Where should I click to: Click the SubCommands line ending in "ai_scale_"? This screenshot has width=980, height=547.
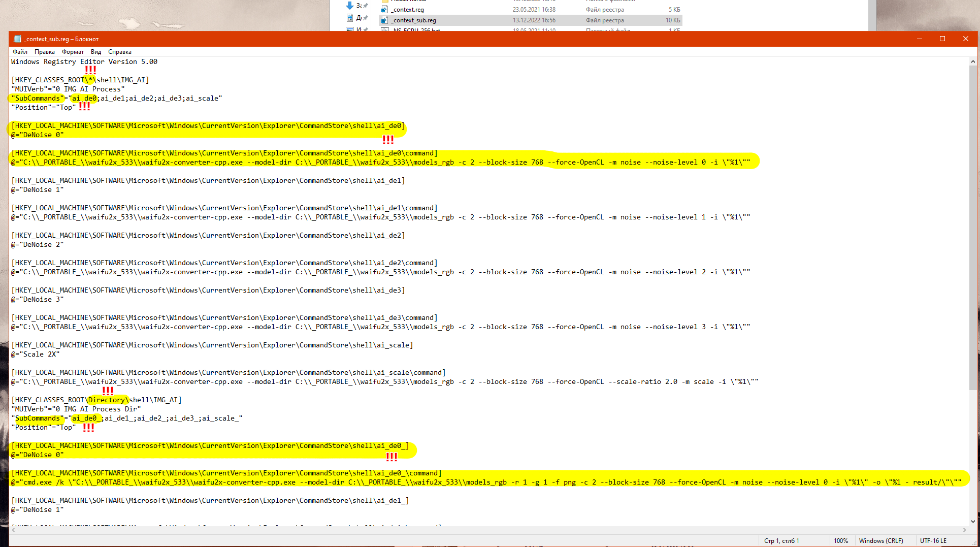coord(127,419)
